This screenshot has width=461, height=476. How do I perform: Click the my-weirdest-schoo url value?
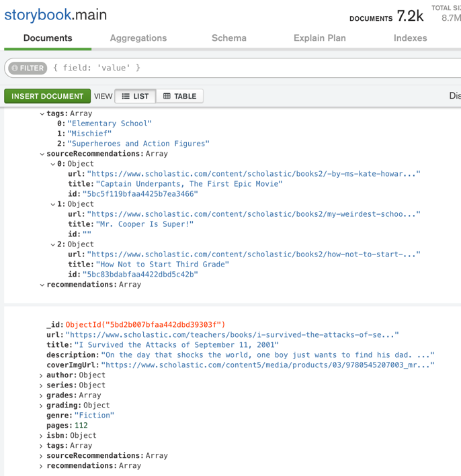253,214
